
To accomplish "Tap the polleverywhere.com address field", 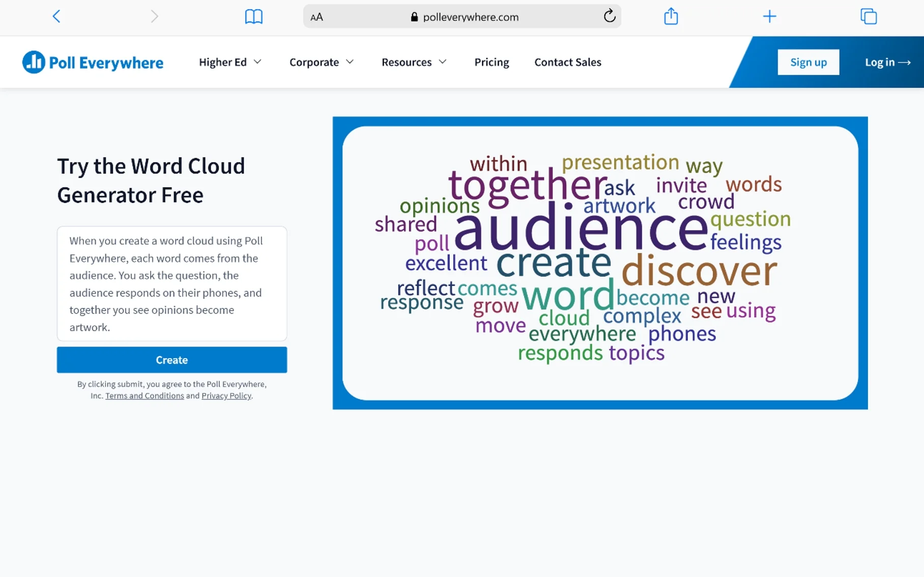I will pyautogui.click(x=462, y=16).
